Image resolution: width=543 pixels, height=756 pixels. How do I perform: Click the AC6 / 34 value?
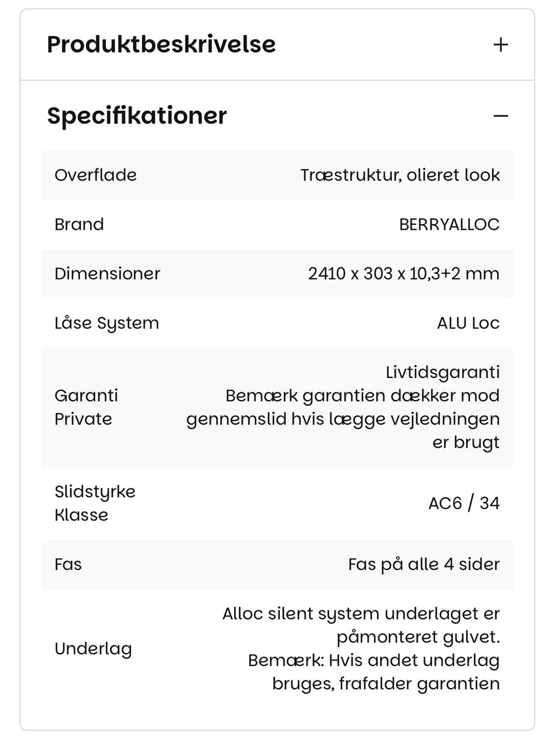coord(464,503)
